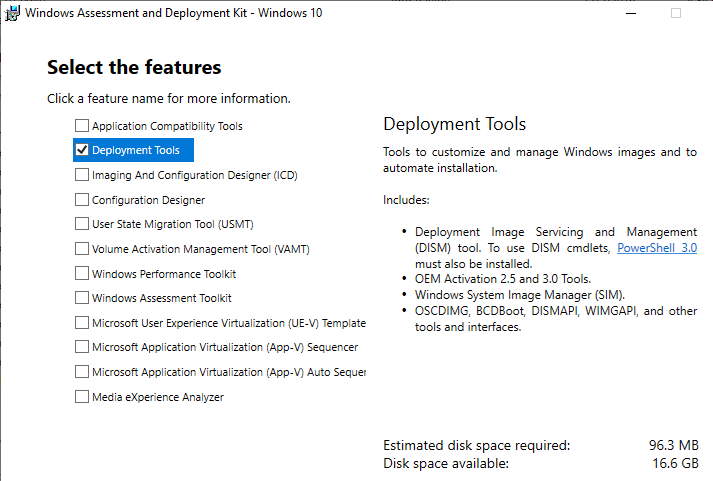The image size is (713, 481).
Task: Check Microsoft UE-V Template checkbox
Action: [x=82, y=323]
